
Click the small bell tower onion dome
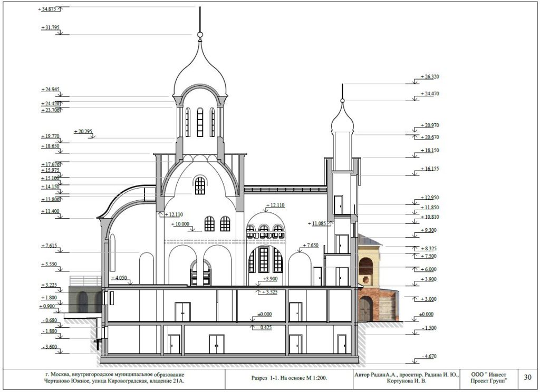[343, 120]
